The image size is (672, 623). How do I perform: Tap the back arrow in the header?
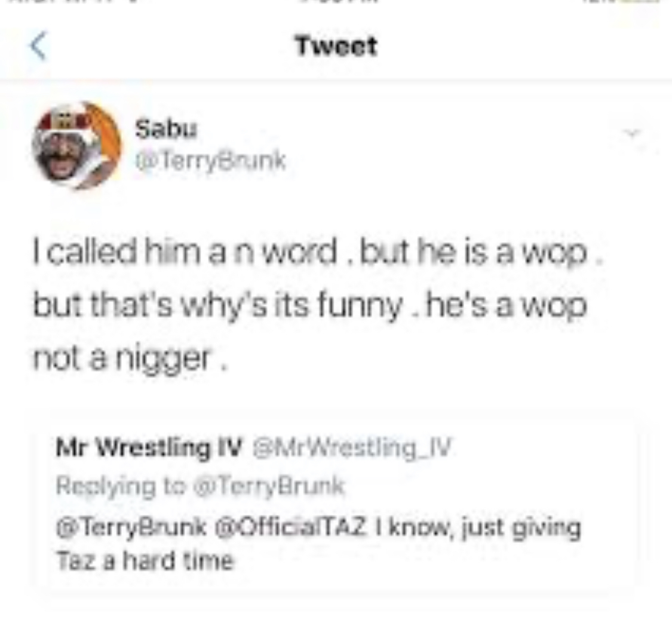39,46
